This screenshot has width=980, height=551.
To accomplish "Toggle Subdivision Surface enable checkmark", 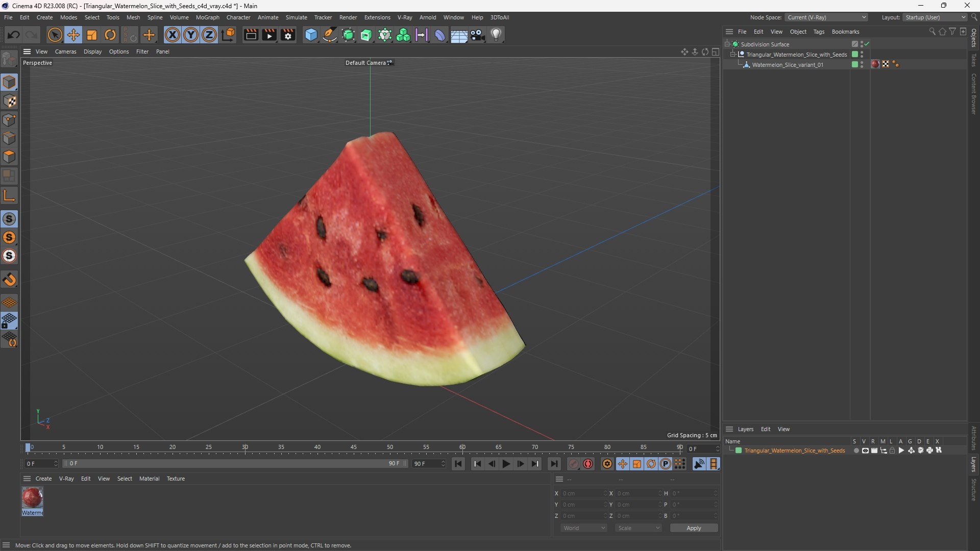I will point(867,44).
